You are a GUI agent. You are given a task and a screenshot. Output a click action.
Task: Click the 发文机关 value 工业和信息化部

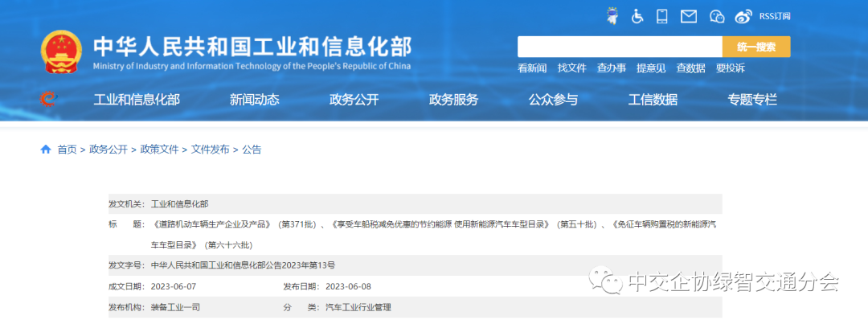tap(180, 204)
